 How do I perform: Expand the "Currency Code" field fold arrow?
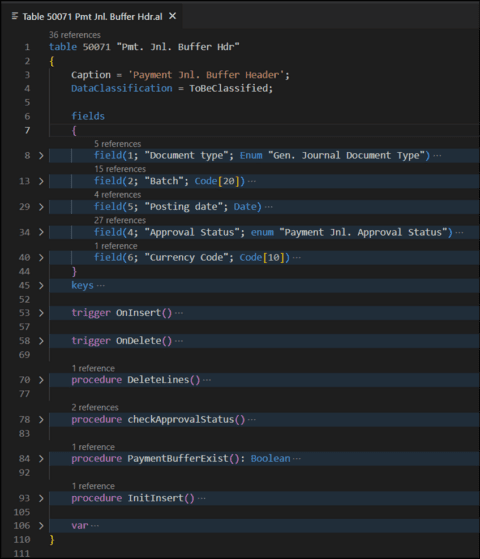click(41, 258)
